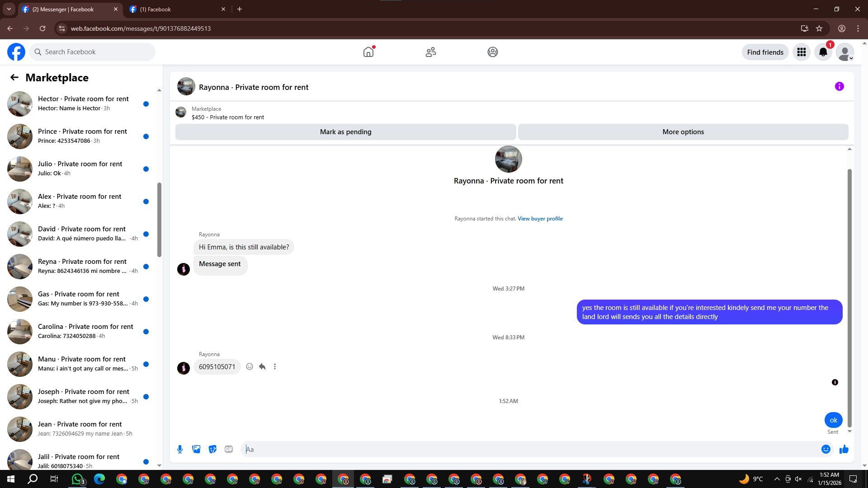Click the More options button
Image resolution: width=868 pixels, height=488 pixels.
point(683,132)
